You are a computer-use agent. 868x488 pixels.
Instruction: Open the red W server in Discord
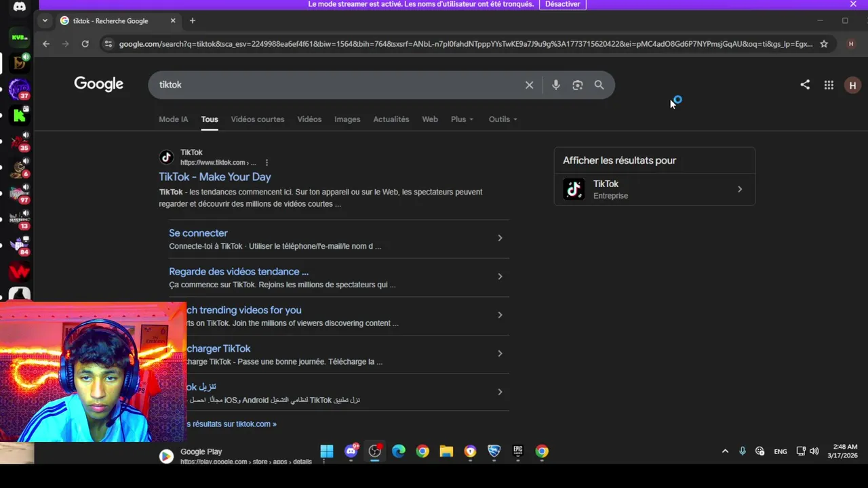20,272
